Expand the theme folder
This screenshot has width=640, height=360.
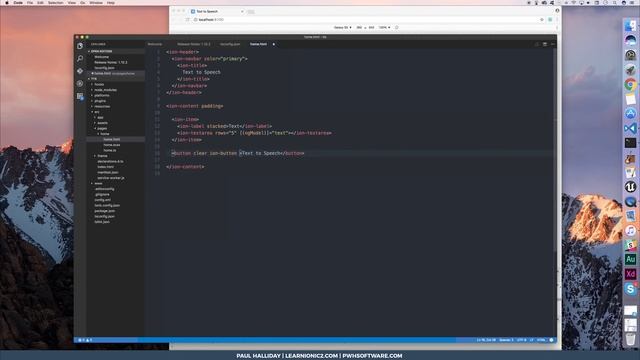tap(101, 156)
